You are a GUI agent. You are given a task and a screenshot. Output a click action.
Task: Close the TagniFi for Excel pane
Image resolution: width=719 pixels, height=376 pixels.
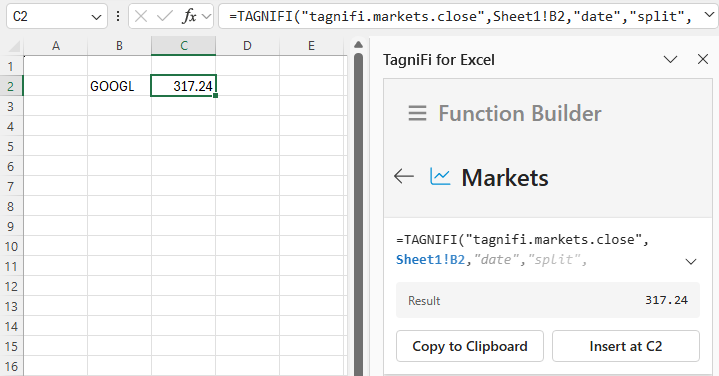pyautogui.click(x=702, y=59)
